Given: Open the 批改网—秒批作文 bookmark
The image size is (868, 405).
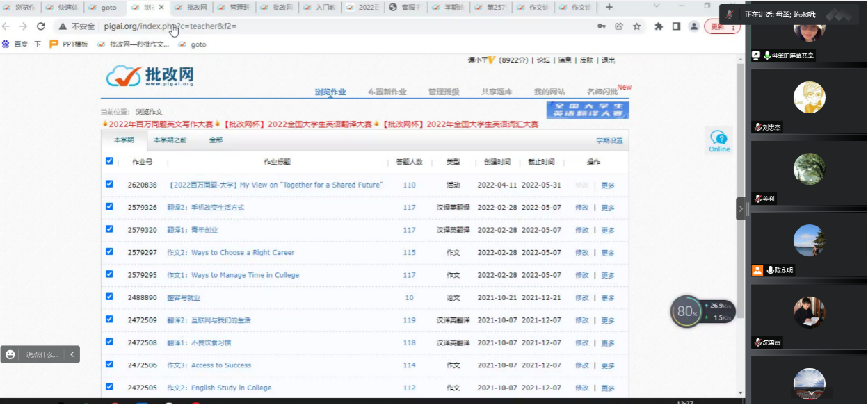Looking at the screenshot, I should click(x=134, y=44).
